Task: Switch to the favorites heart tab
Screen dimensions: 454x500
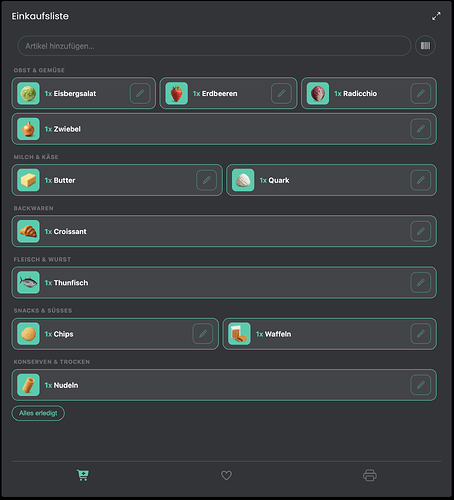Action: click(226, 475)
